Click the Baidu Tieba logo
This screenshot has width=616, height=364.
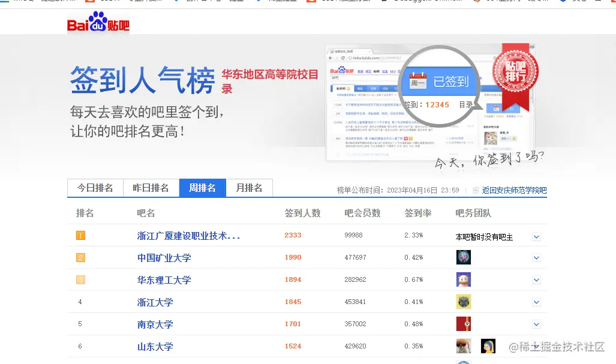98,22
